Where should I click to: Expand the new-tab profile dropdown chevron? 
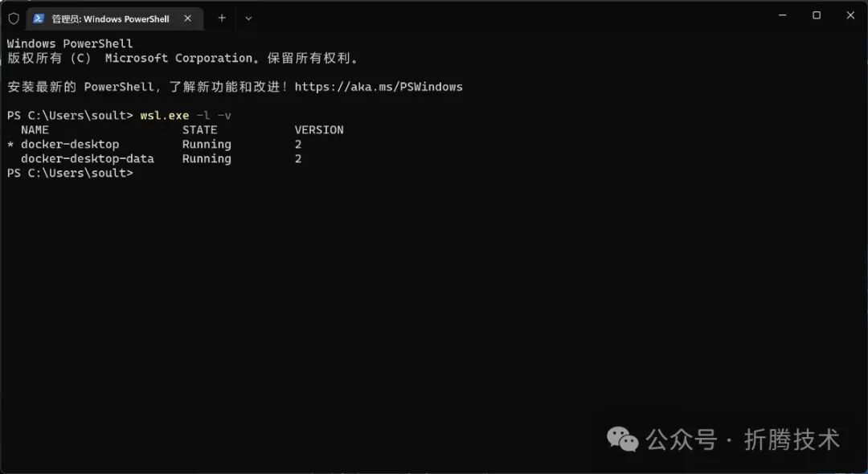[x=248, y=18]
